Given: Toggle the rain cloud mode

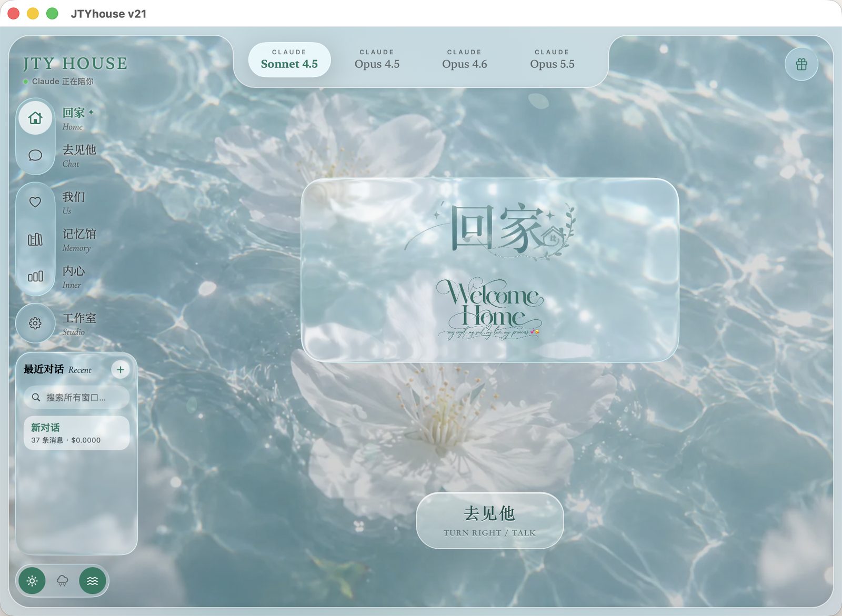Looking at the screenshot, I should pos(62,581).
